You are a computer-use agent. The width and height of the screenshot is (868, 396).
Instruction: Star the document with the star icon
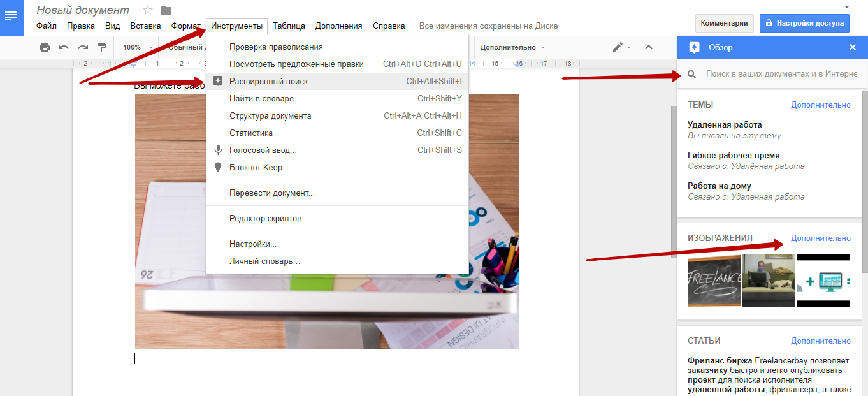pyautogui.click(x=148, y=10)
